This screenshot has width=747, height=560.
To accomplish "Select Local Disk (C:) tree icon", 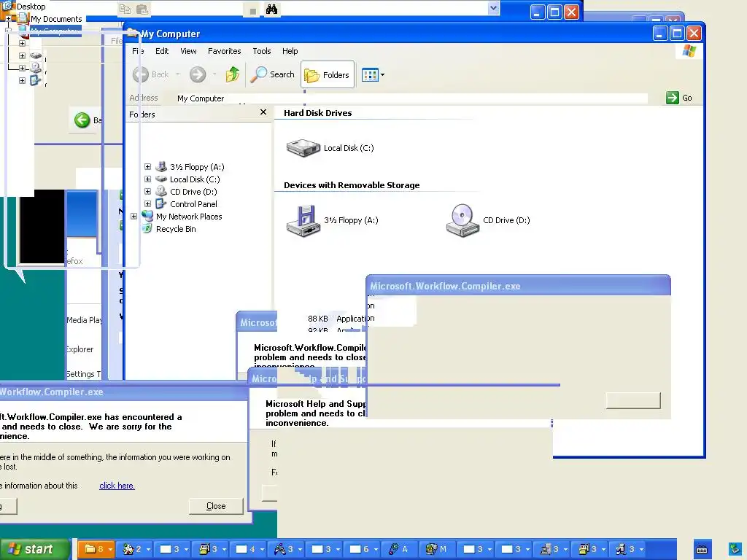I will point(161,179).
